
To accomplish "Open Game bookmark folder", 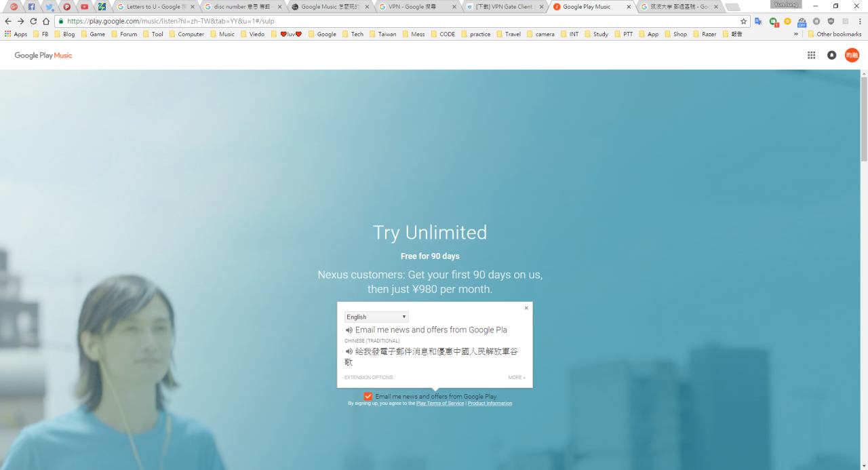I will (93, 34).
